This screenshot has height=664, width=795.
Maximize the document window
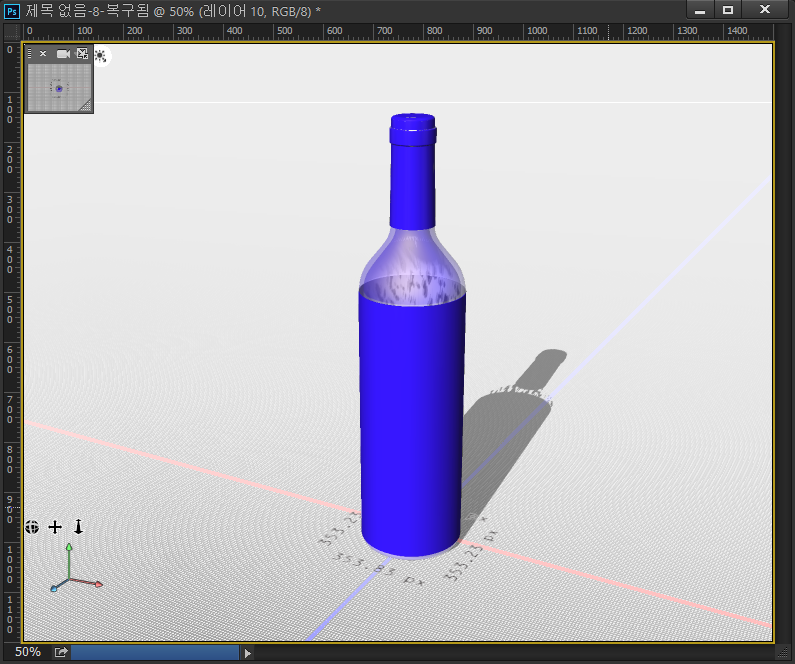point(728,10)
